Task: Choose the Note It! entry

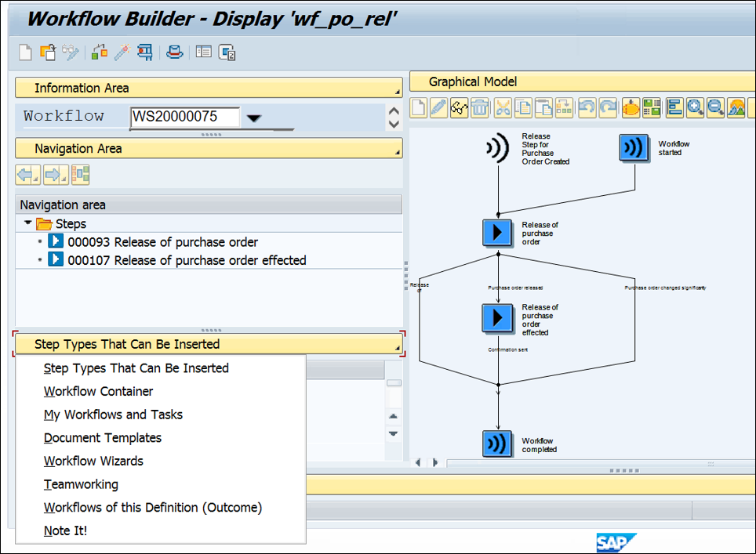Action: coord(65,530)
